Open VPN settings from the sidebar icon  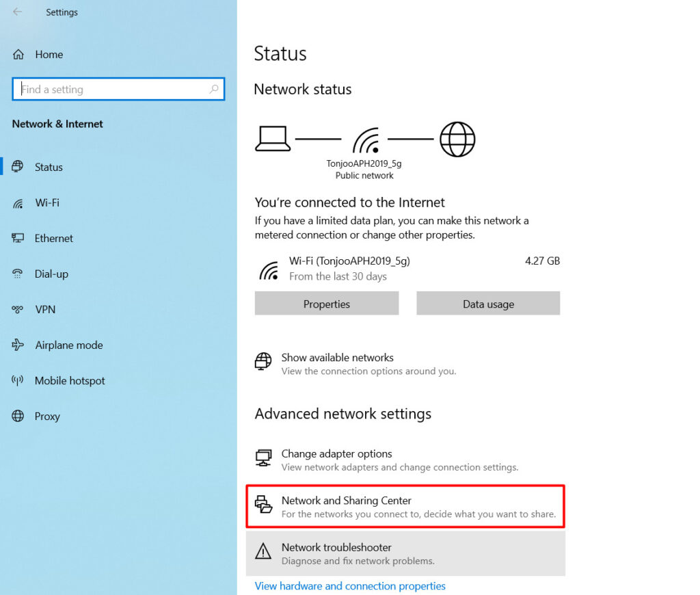pos(18,309)
